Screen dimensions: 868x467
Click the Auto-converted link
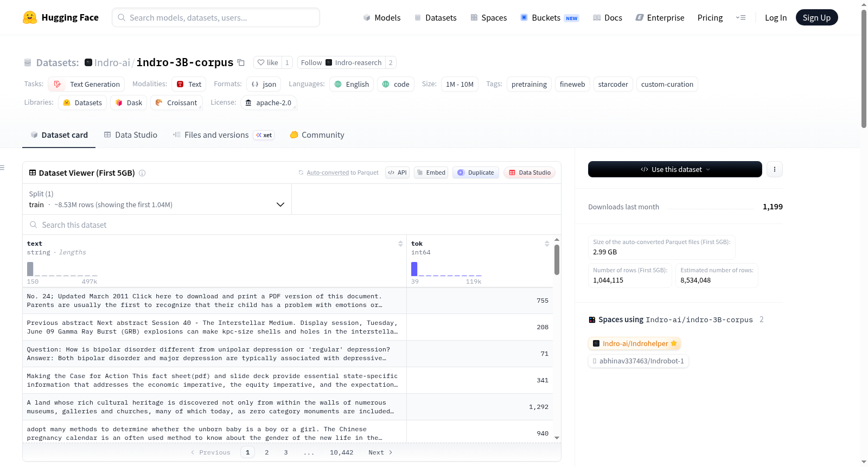(x=328, y=172)
